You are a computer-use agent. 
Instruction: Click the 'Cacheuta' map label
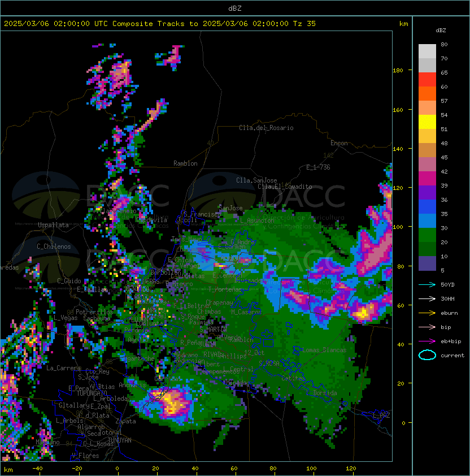(97, 318)
